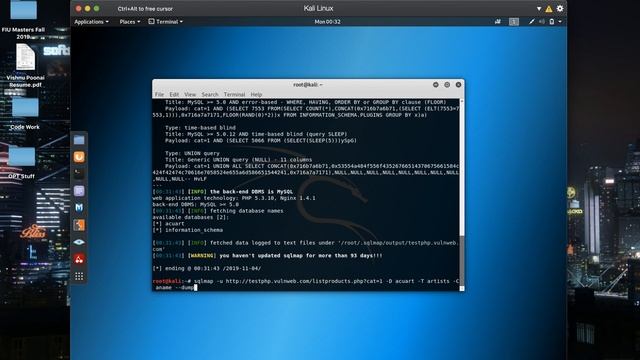The image size is (640, 360).
Task: Launch the red Cherrytree icon in dock
Action: click(79, 259)
